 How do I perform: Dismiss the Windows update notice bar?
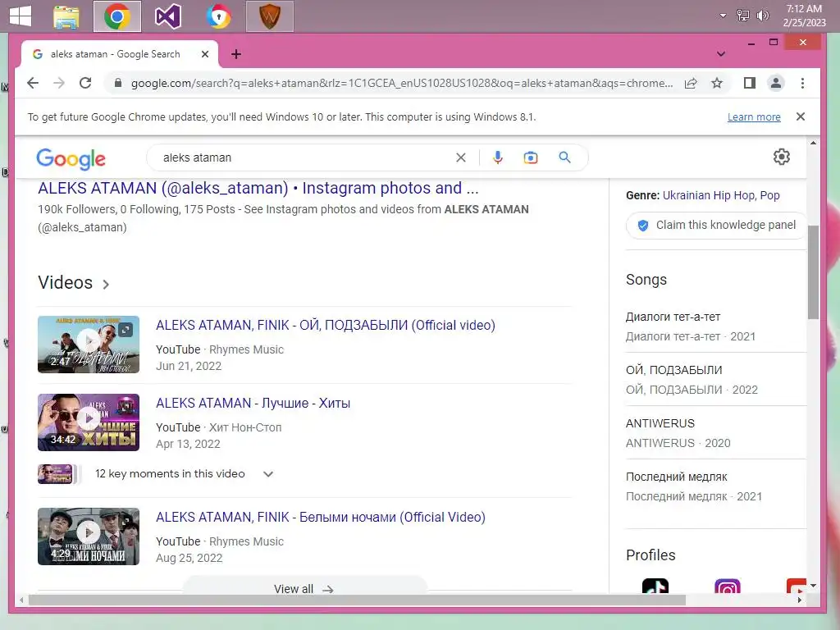801,116
